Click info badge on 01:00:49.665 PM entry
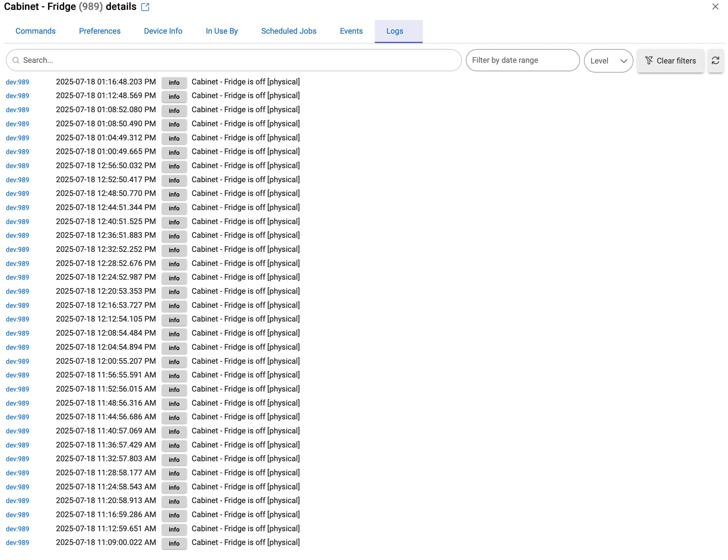The width and height of the screenshot is (728, 560). pyautogui.click(x=174, y=152)
